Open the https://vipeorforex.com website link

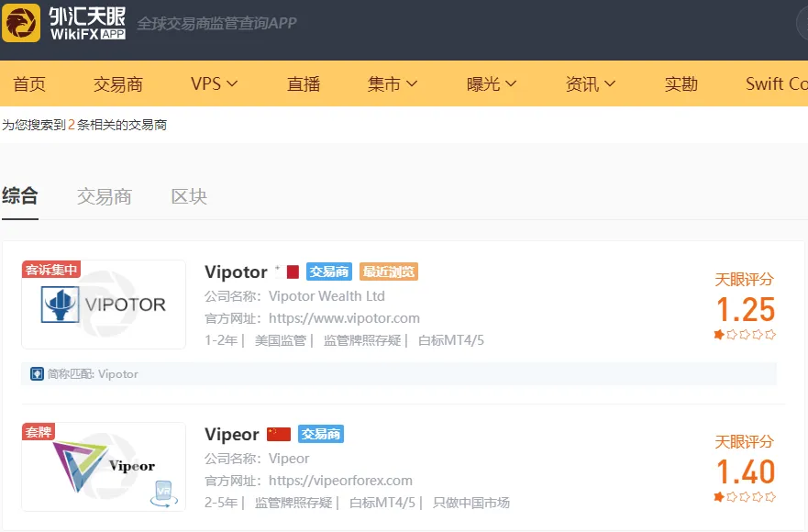[340, 481]
